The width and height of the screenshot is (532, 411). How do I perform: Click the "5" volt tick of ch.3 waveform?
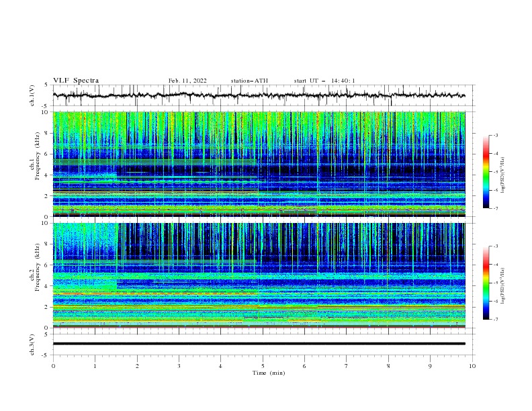[46, 334]
